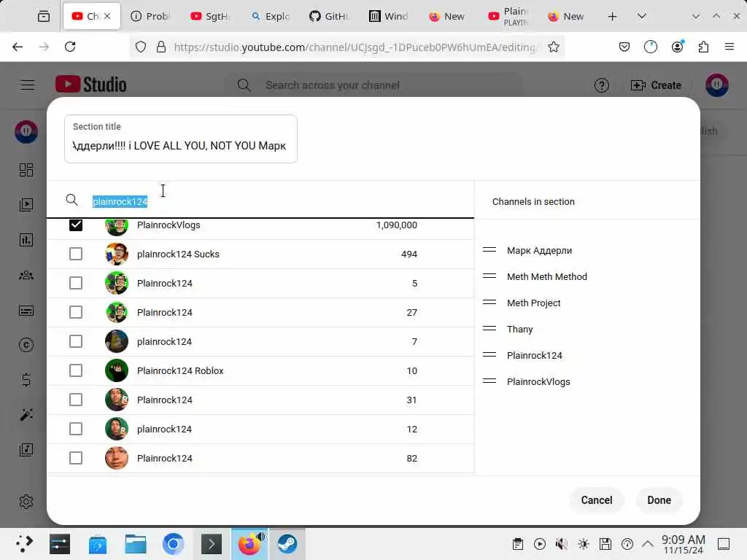
Task: Open the file manager in the taskbar
Action: (136, 544)
